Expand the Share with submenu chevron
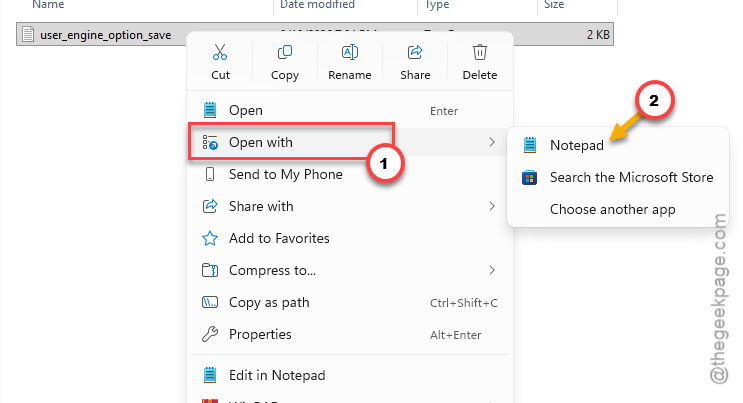 pos(492,206)
